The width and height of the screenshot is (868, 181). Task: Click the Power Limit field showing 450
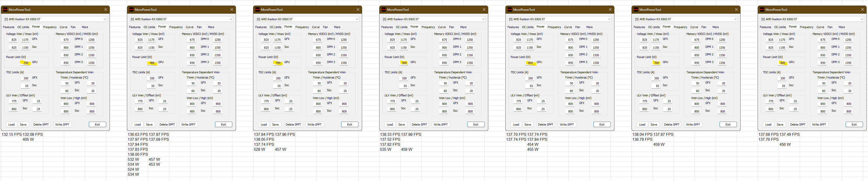click(x=277, y=63)
